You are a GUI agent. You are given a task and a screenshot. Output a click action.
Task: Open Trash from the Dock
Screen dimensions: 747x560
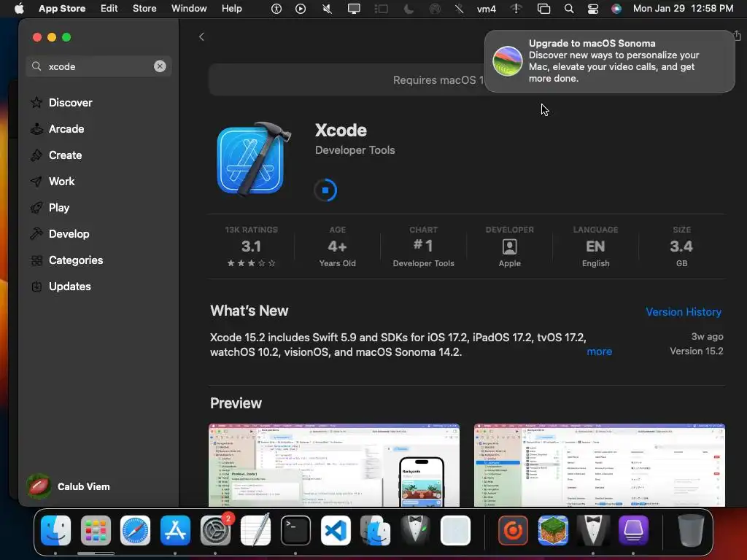coord(690,530)
